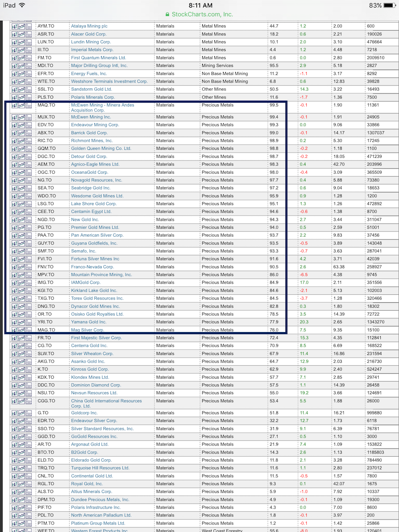Open GalleryView line icon for DNG.TO
The width and height of the screenshot is (399, 532).
click(21, 306)
